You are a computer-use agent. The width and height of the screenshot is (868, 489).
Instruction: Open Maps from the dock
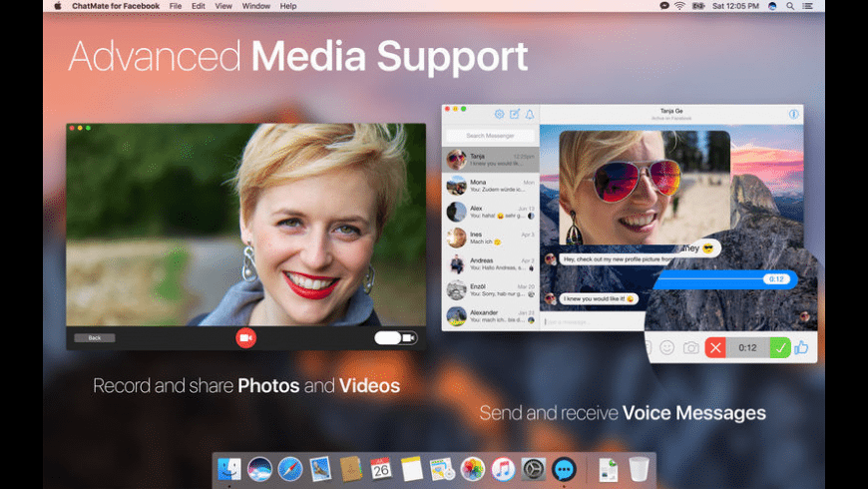point(442,469)
